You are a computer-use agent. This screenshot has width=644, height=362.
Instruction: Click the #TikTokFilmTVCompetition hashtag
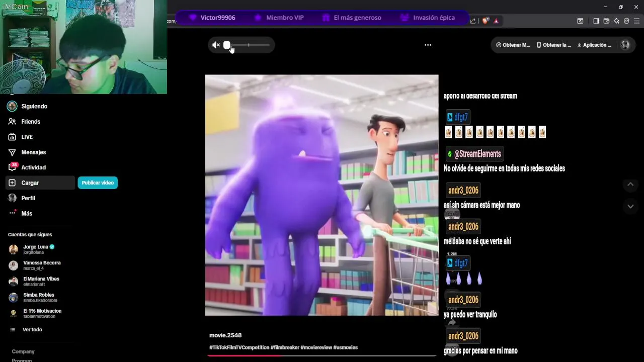(x=239, y=347)
